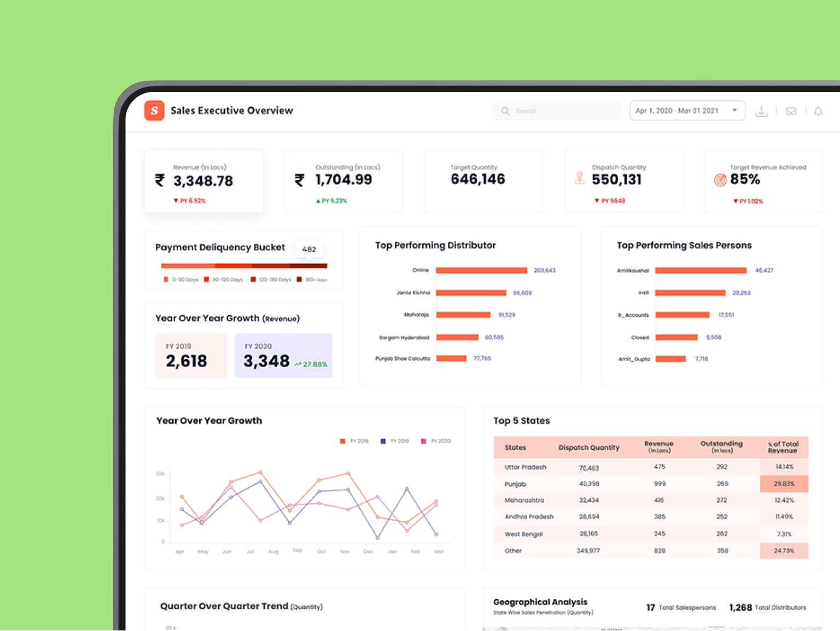Select the FY 2020 card 3,348
The height and width of the screenshot is (631, 840).
tap(283, 355)
